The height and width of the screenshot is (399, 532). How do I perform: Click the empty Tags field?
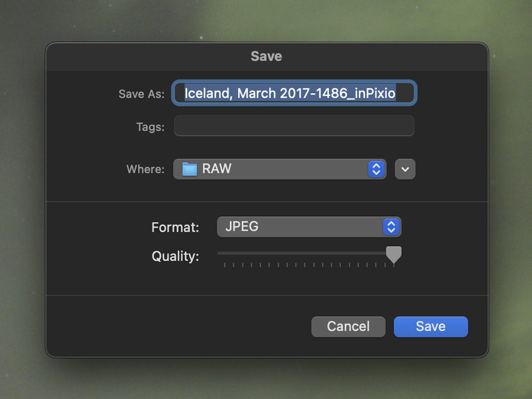click(294, 126)
